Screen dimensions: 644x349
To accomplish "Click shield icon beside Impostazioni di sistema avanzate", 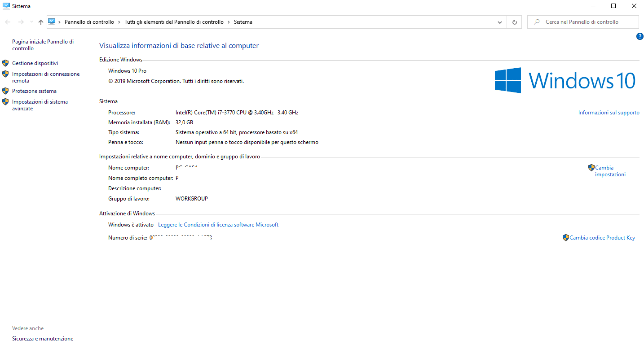I will click(x=5, y=101).
